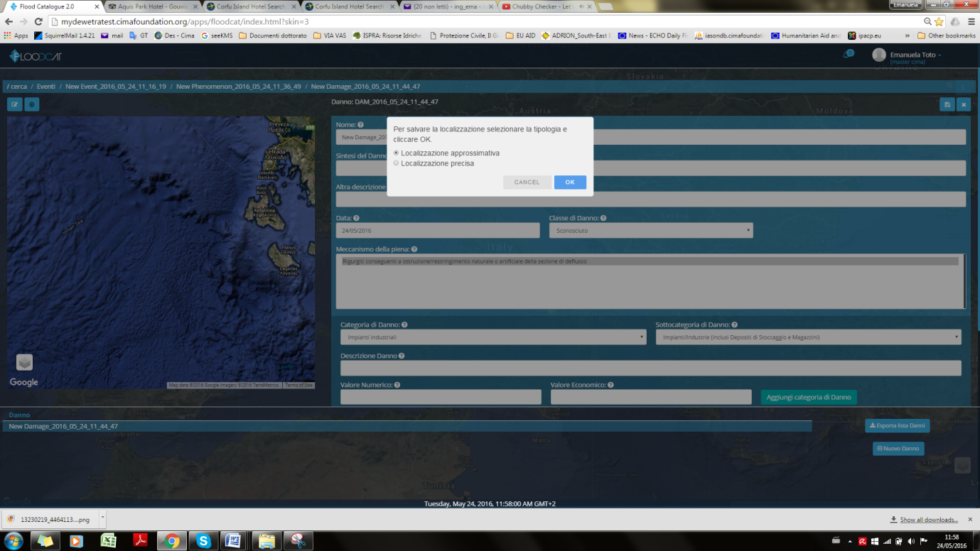Open the notifications bell icon

pos(847,55)
